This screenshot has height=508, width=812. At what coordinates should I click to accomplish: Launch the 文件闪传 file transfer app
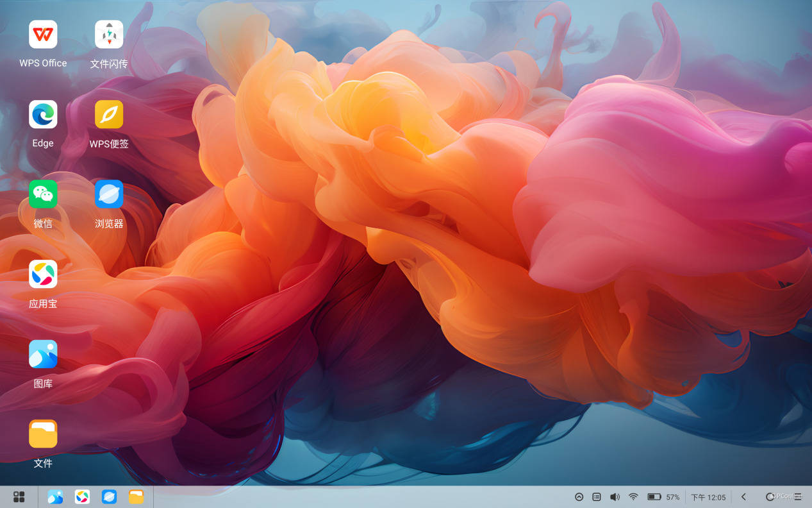[109, 35]
